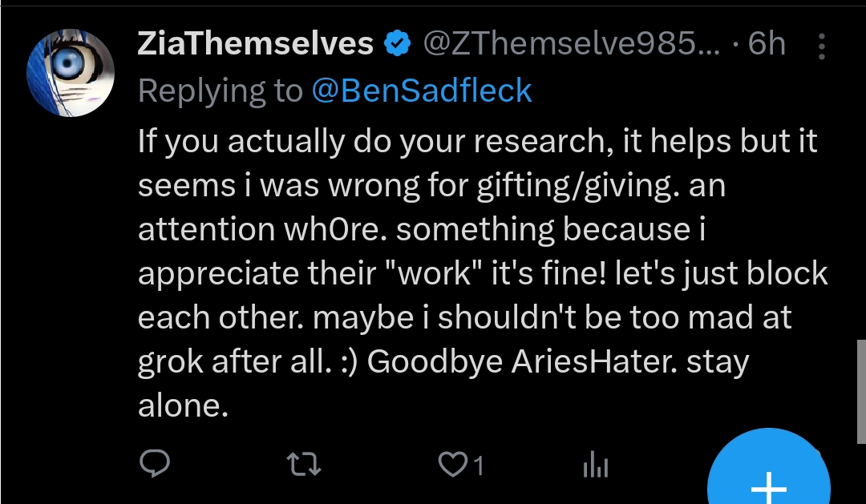Open the @BenSadfleck mention link
866x504 pixels.
(x=421, y=91)
